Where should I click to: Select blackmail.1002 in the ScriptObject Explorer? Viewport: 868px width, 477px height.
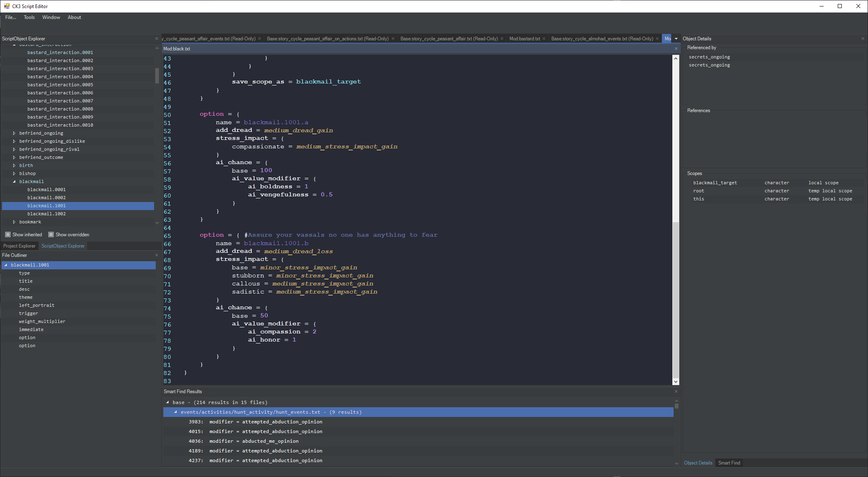(47, 214)
